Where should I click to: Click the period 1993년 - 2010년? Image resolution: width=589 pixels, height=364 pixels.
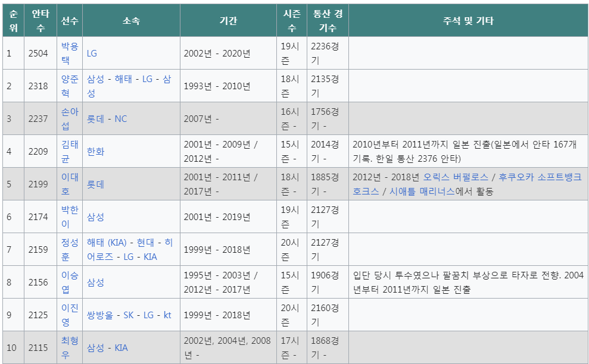pos(217,86)
